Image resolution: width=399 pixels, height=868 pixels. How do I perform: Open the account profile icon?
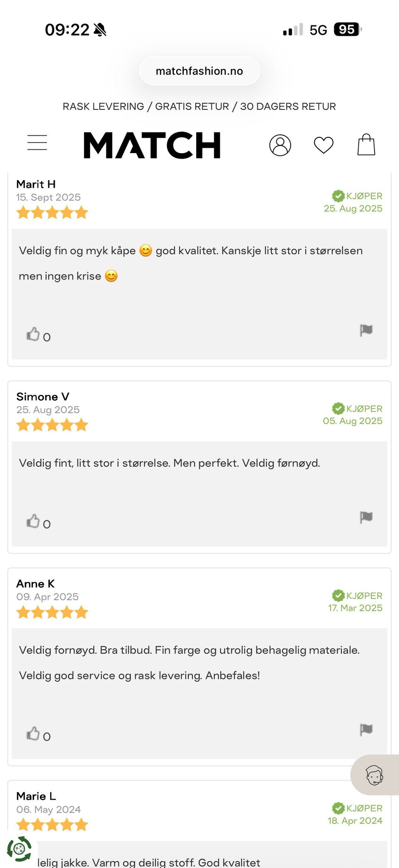280,144
